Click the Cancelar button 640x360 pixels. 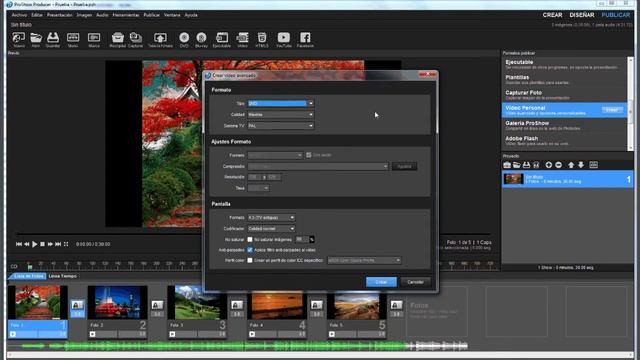click(416, 282)
